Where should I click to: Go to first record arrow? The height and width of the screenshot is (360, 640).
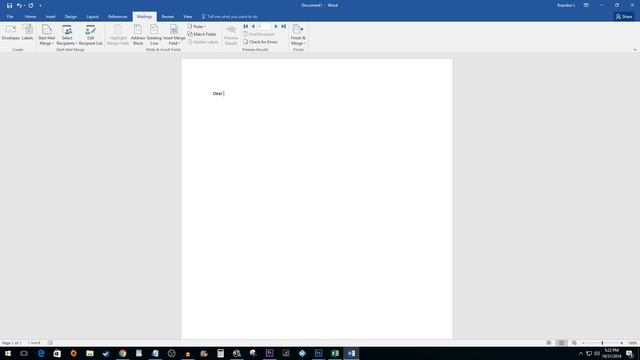coord(245,27)
